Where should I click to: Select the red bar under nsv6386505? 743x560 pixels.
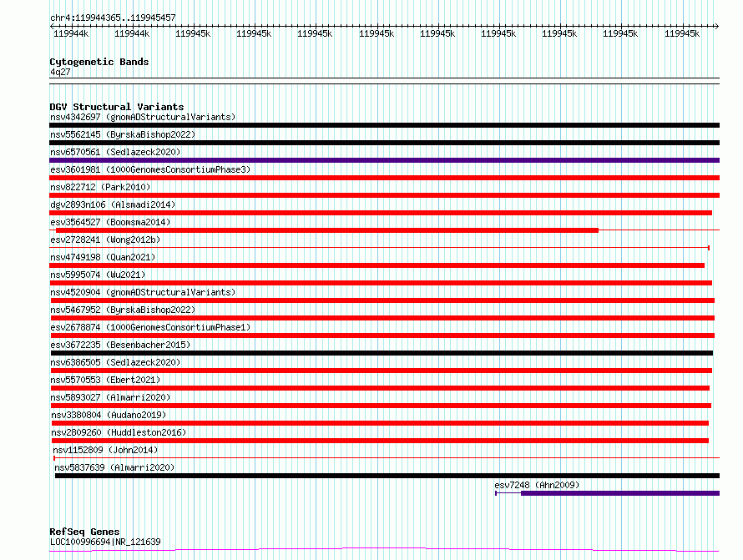click(382, 371)
